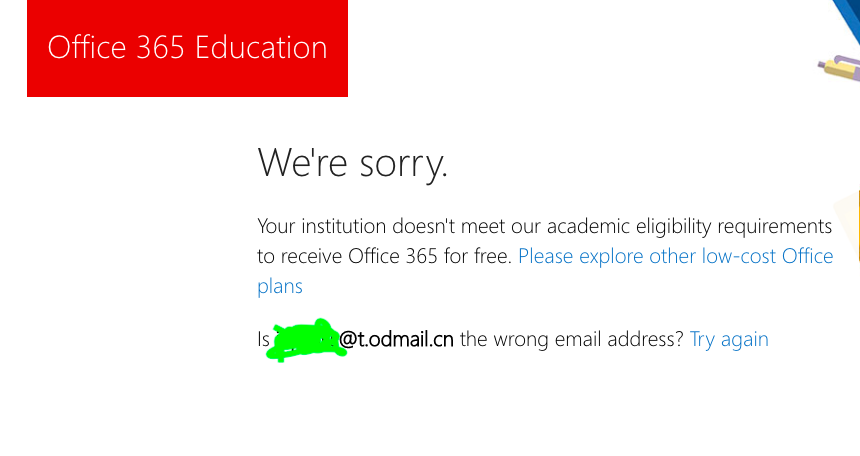Viewport: 860px width, 456px height.
Task: Click the Office 365 Education banner
Action: pyautogui.click(x=187, y=48)
